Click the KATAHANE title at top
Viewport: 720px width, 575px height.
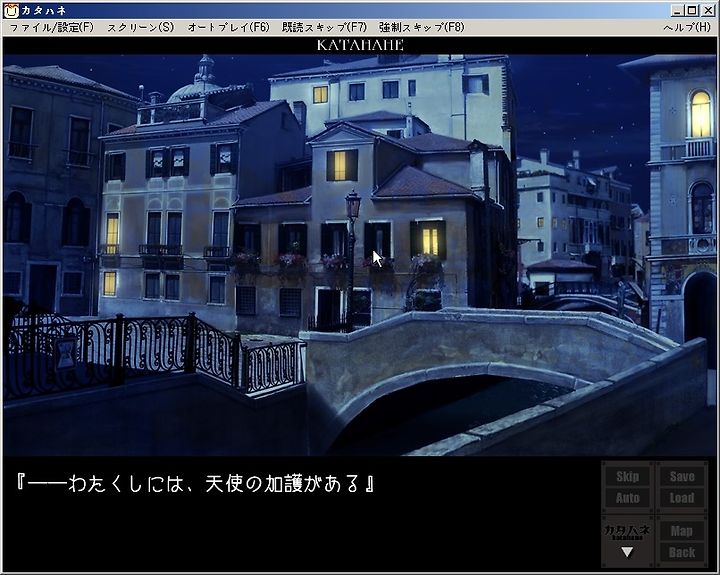(360, 45)
